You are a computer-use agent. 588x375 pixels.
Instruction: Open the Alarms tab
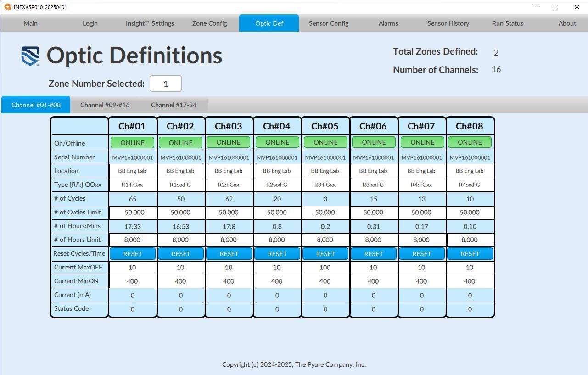[388, 23]
